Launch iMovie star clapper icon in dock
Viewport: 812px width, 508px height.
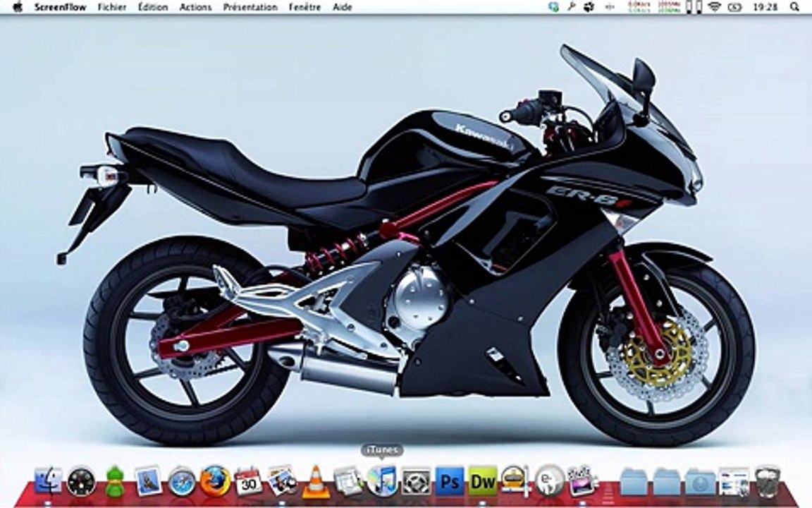pyautogui.click(x=583, y=480)
